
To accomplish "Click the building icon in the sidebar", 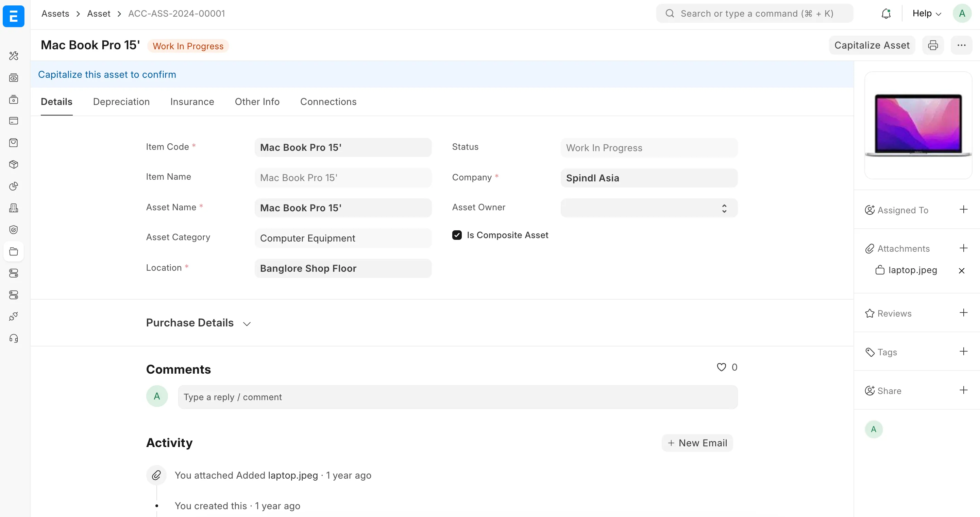I will click(x=14, y=208).
